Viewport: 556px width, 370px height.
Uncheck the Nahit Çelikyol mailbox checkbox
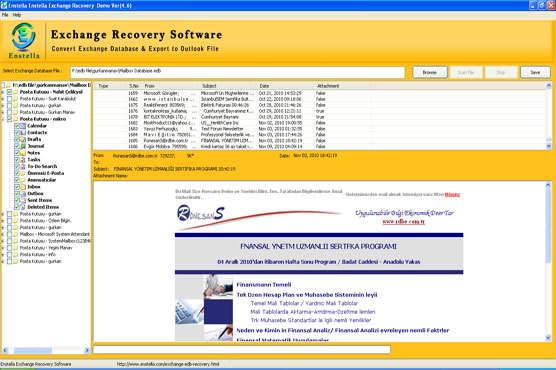click(10, 92)
